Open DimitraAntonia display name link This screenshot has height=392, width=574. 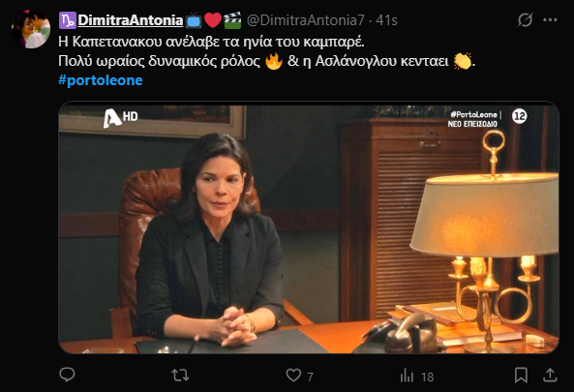tap(131, 20)
